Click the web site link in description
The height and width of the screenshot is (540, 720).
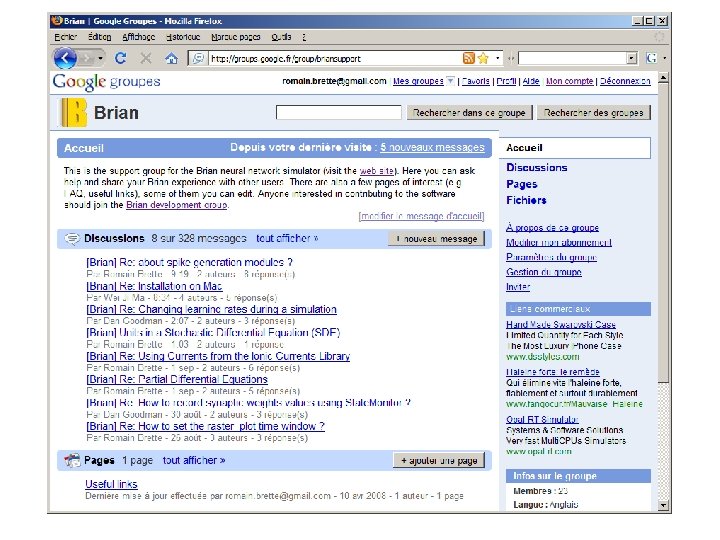[377, 171]
